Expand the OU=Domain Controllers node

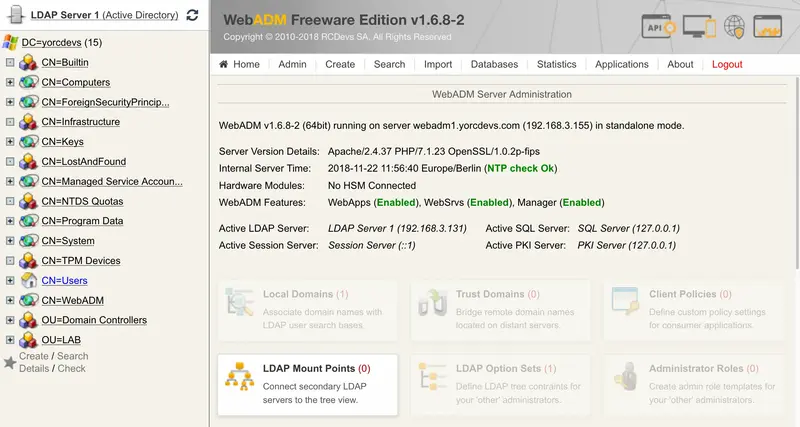[10, 320]
